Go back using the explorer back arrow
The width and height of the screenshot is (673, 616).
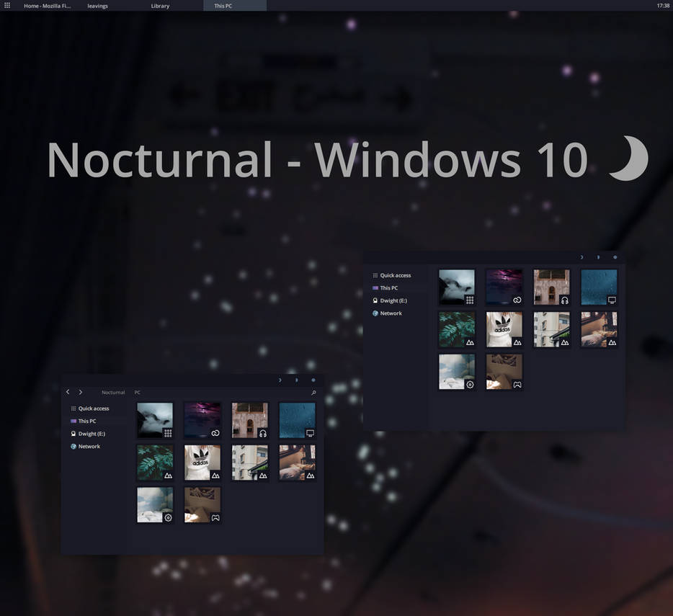point(68,393)
